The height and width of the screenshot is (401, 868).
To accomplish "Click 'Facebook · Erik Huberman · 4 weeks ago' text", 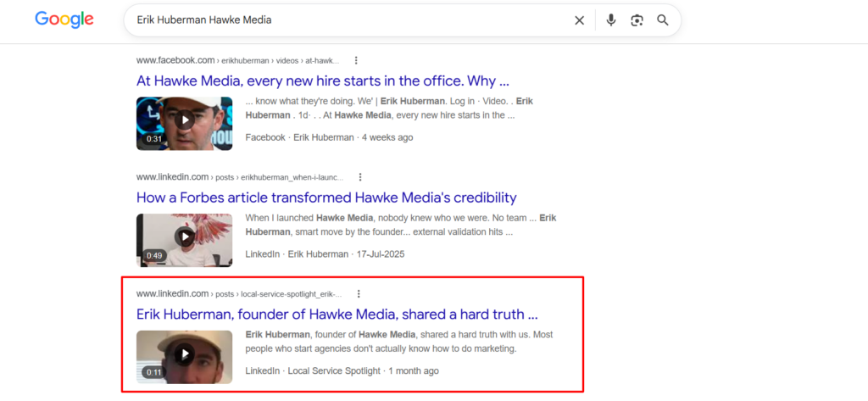I will click(329, 137).
